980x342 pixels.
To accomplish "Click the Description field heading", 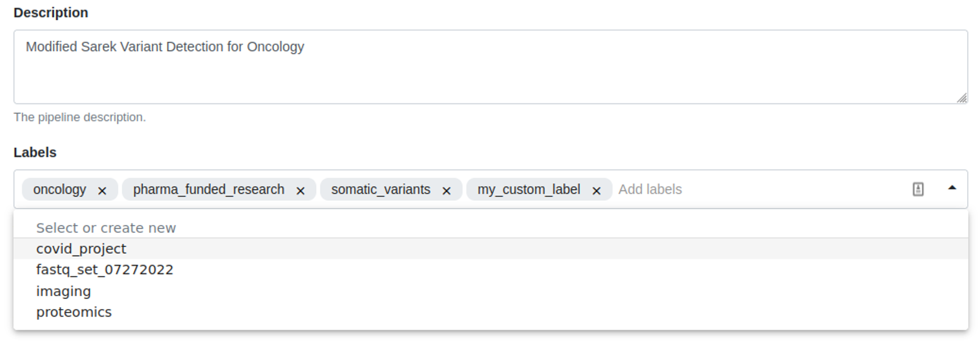I will tap(51, 12).
